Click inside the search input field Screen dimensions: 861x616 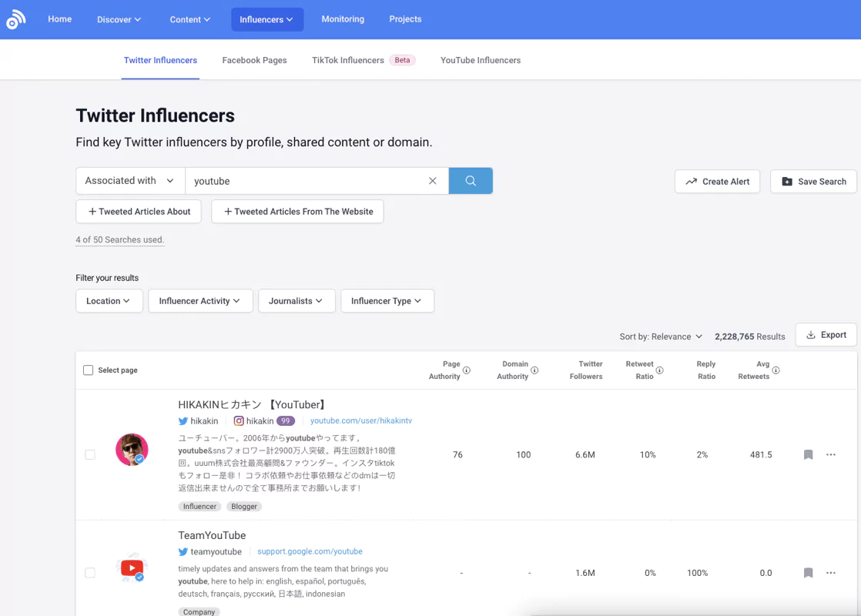pos(308,180)
